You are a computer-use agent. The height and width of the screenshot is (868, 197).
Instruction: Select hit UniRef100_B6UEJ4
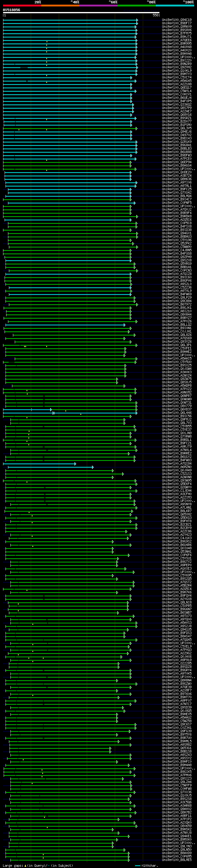coord(177,98)
